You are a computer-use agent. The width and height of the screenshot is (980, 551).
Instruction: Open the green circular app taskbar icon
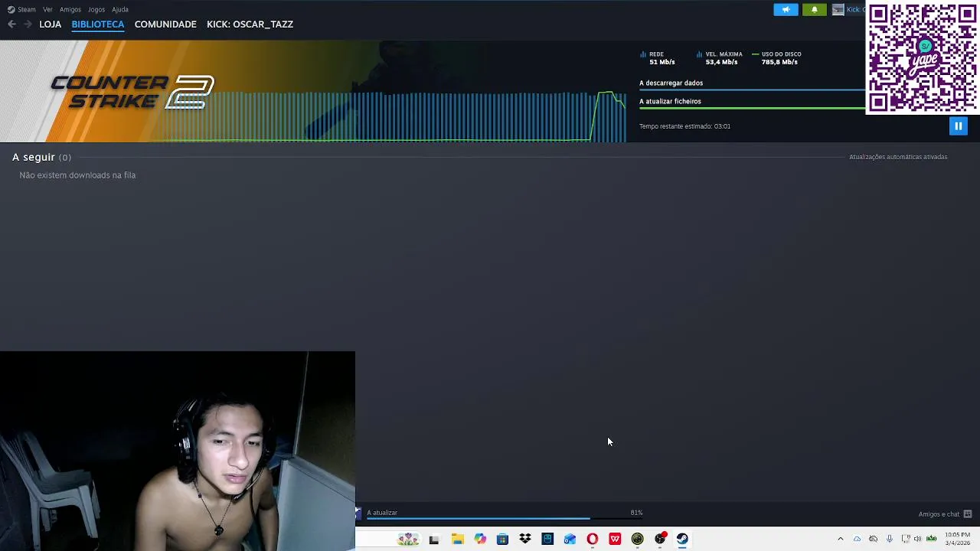click(637, 539)
